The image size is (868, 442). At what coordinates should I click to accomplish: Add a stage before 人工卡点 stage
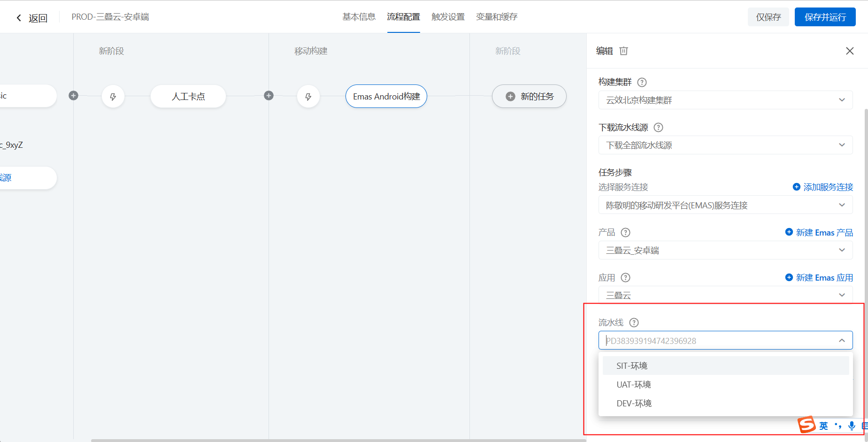pyautogui.click(x=73, y=96)
